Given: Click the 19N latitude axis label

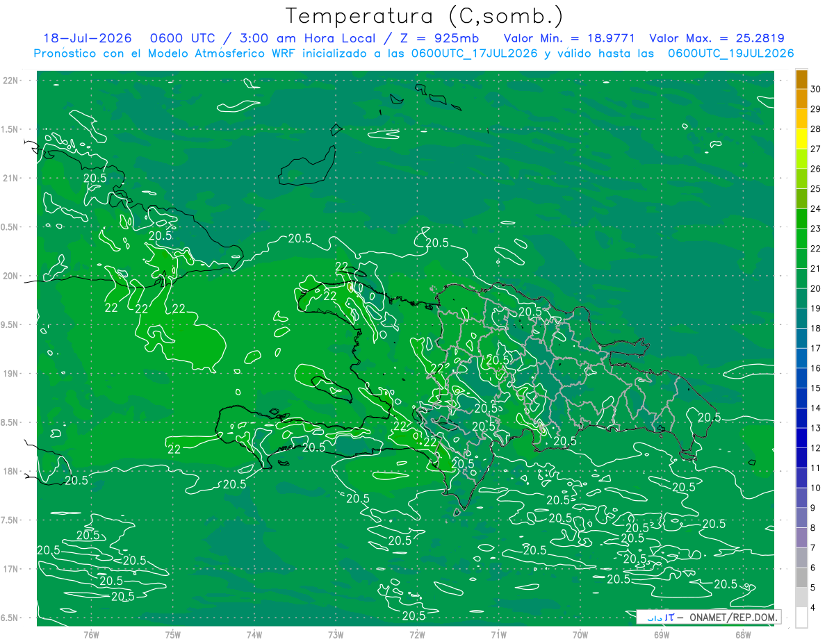Looking at the screenshot, I should coord(12,374).
